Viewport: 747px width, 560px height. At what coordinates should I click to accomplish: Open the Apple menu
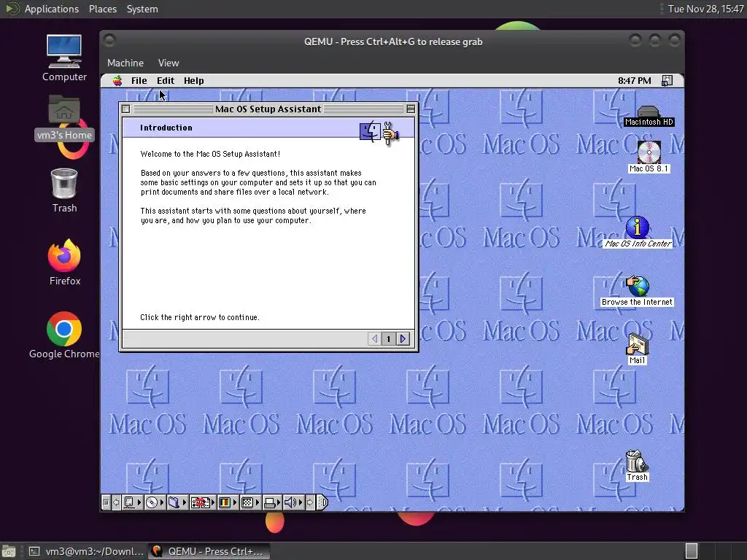[x=117, y=81]
